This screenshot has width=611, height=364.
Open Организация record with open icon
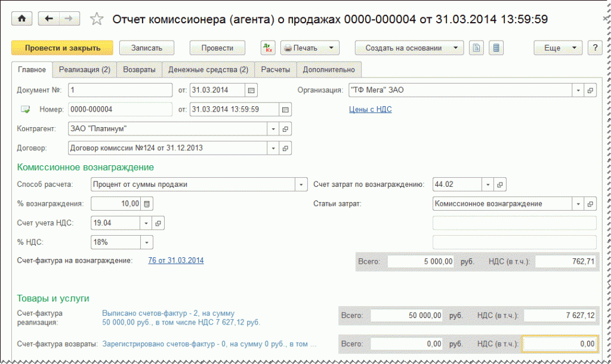[x=590, y=90]
